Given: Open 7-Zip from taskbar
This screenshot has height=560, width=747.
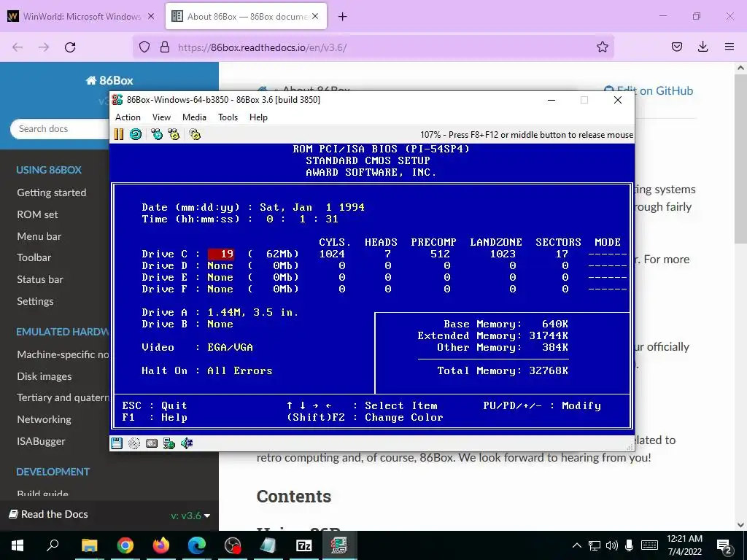Looking at the screenshot, I should [x=303, y=545].
